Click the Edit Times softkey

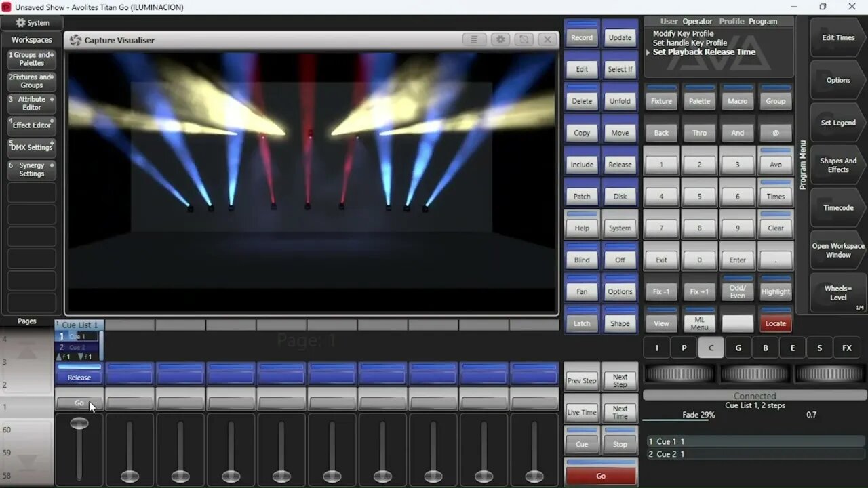tap(838, 37)
